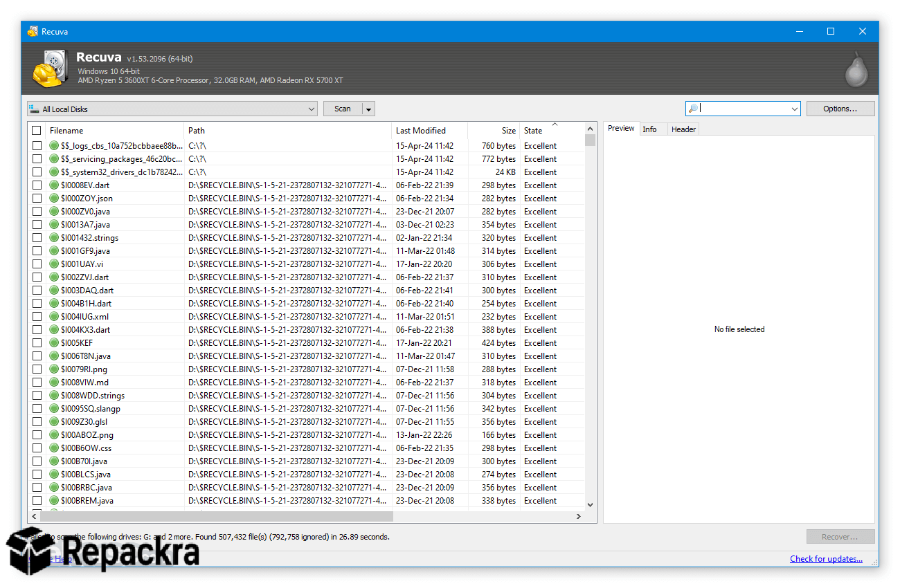Viewport: 900px width, 588px height.
Task: Click the vertical scrollbar down arrow
Action: click(x=591, y=505)
